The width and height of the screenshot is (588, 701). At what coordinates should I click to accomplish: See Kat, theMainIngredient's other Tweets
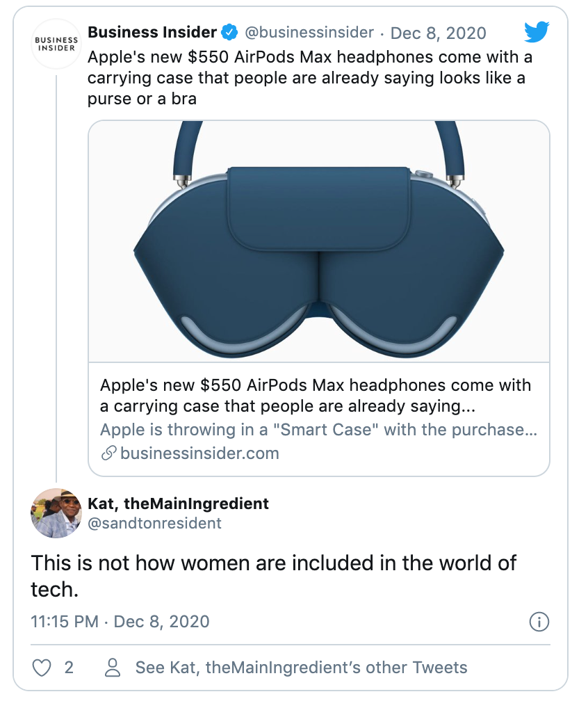(x=301, y=668)
